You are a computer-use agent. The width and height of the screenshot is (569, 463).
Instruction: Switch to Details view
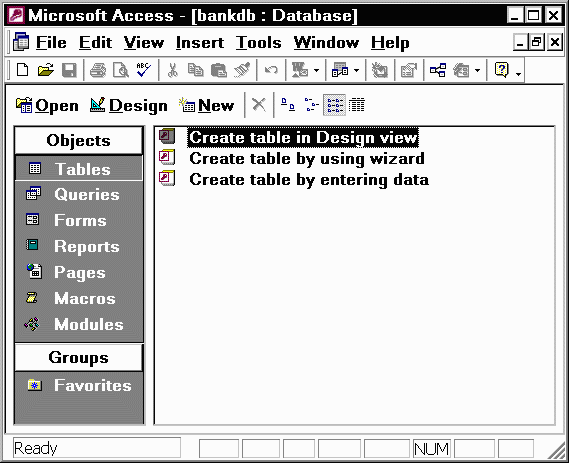click(357, 105)
